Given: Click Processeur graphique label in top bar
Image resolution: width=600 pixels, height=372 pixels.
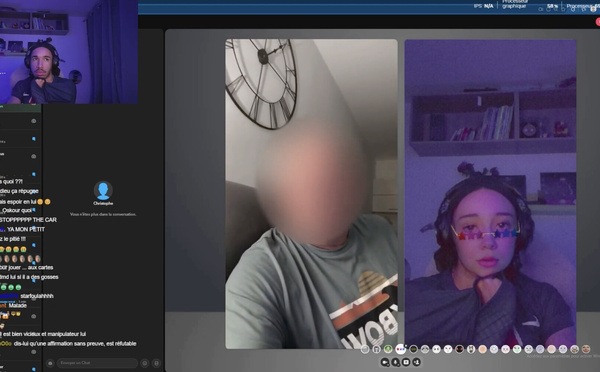Looking at the screenshot, I should click(x=514, y=5).
